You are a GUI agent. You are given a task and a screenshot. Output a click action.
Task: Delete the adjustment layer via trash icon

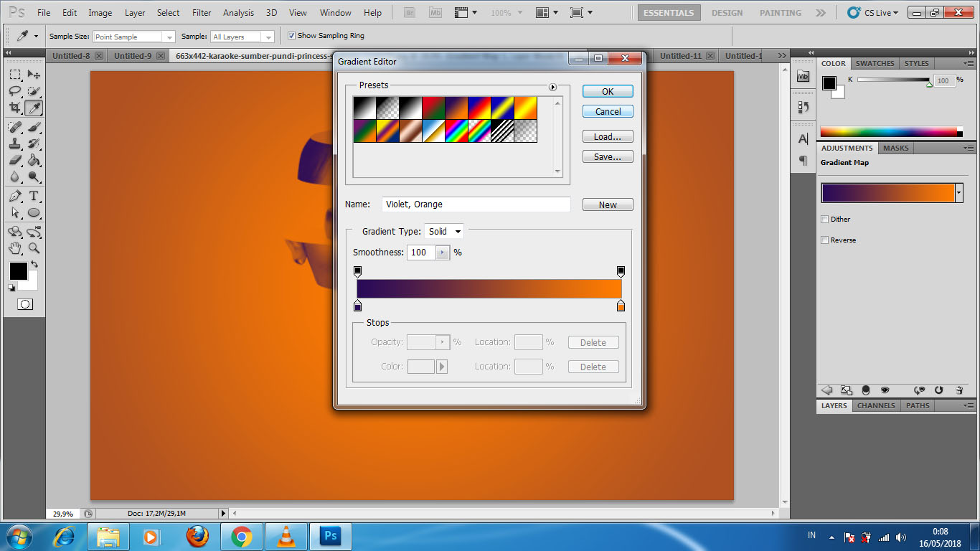(x=959, y=390)
